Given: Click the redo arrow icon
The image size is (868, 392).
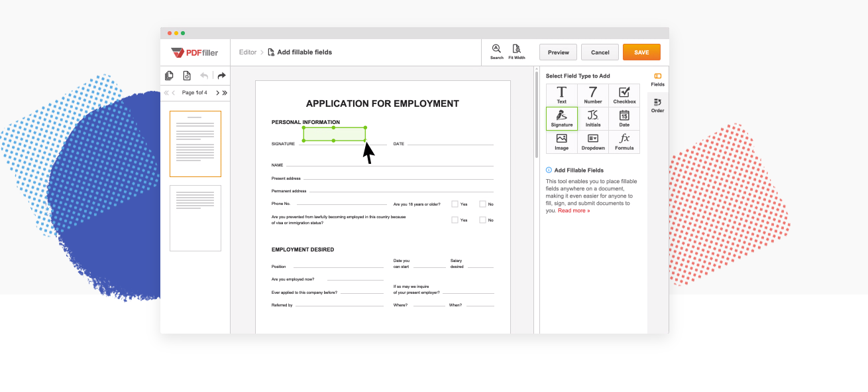Looking at the screenshot, I should click(221, 76).
